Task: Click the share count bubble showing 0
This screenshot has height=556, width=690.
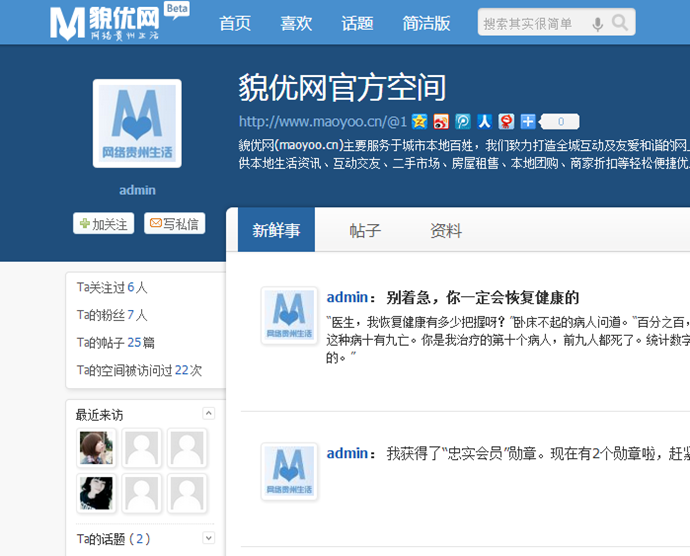Action: (560, 122)
